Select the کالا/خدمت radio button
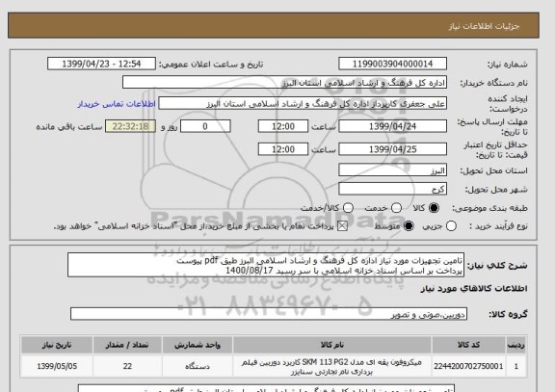Image resolution: width=555 pixels, height=392 pixels. 348,208
